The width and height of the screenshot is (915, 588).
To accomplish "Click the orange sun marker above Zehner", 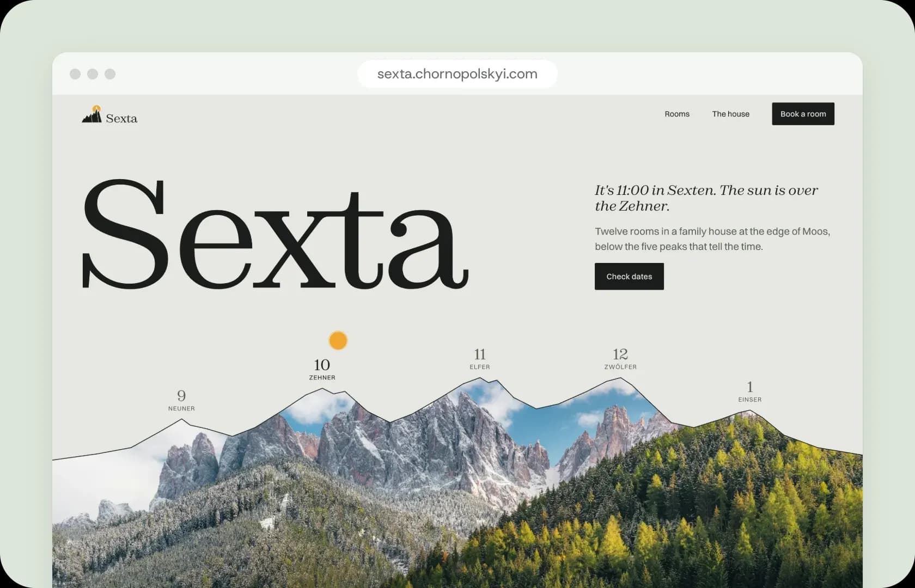I will coord(338,340).
